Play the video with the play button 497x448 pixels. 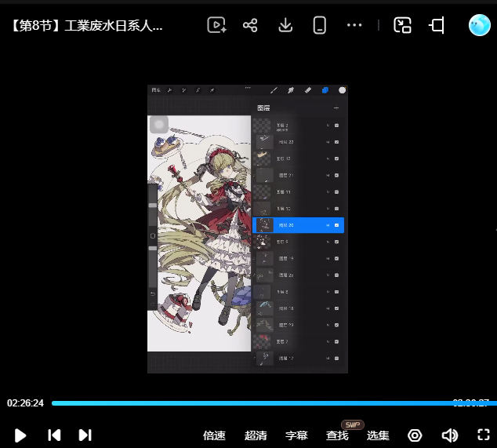pos(20,435)
